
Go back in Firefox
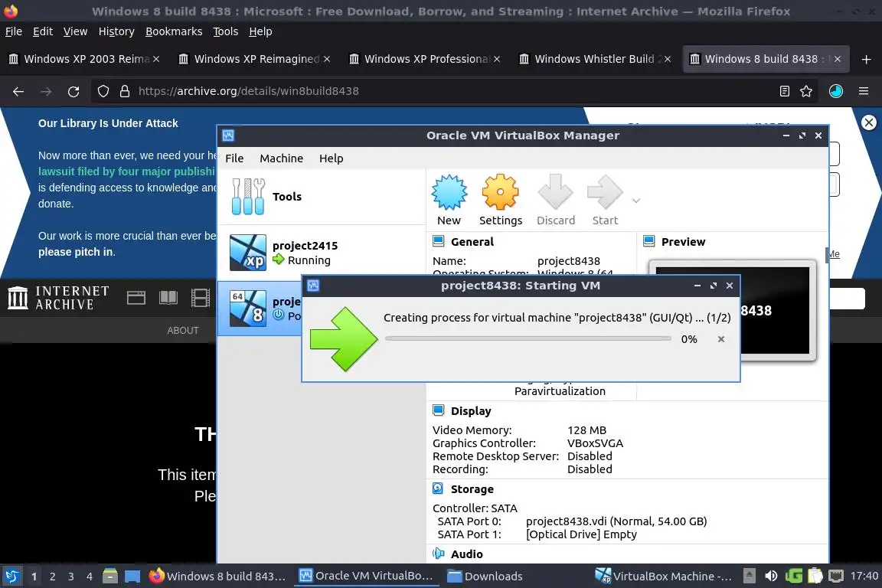point(18,91)
